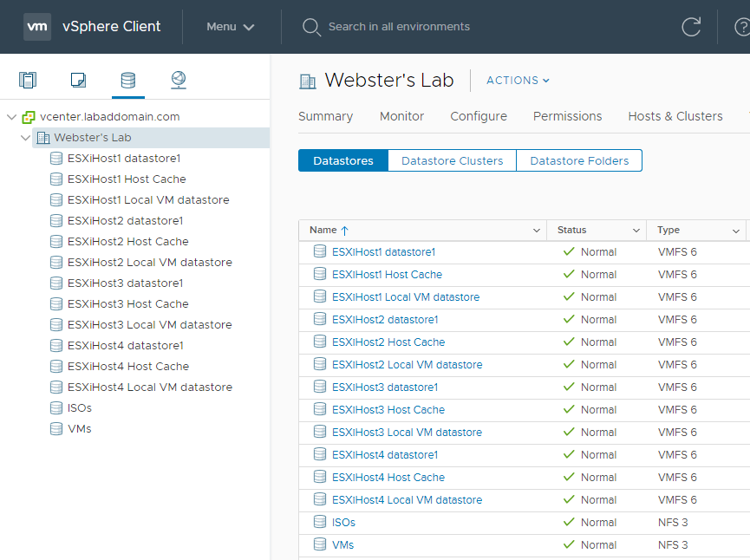Collapse the Webster's Lab tree node

(x=26, y=138)
